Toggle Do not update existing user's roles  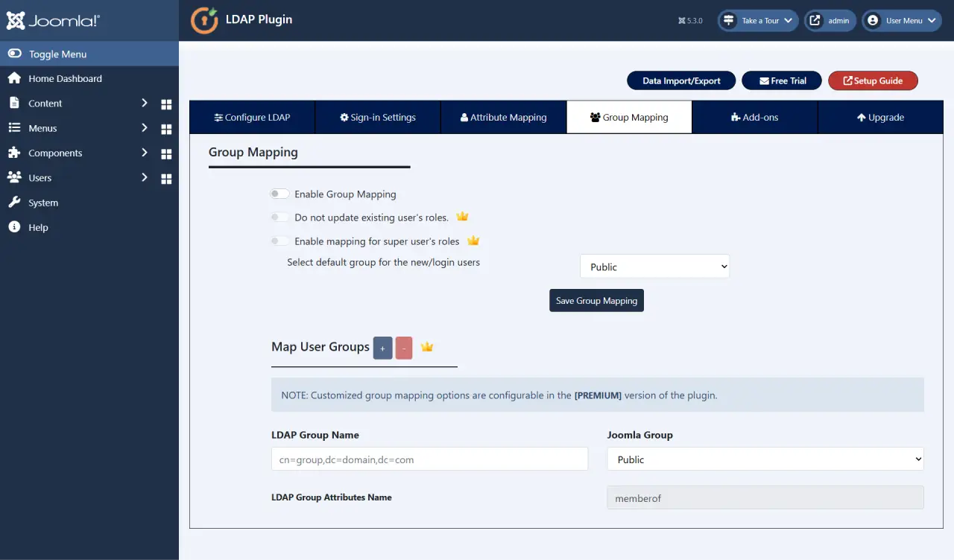click(279, 217)
